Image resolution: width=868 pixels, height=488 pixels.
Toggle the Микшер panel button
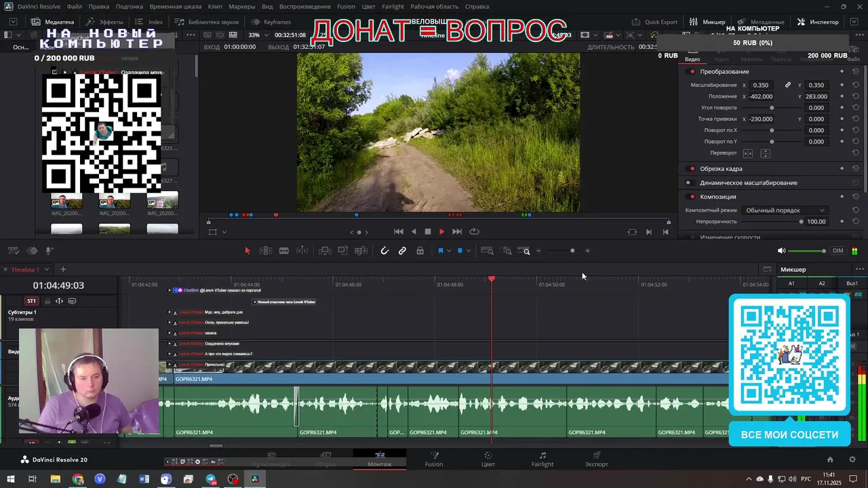(709, 22)
